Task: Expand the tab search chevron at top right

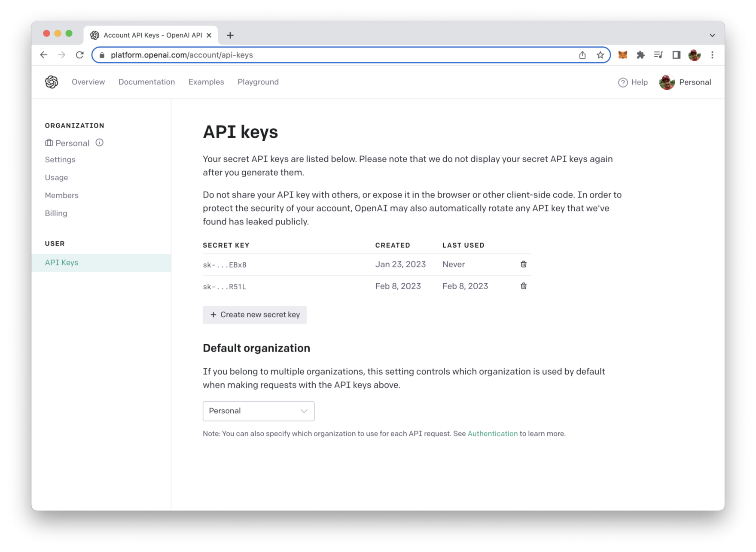Action: (x=712, y=35)
